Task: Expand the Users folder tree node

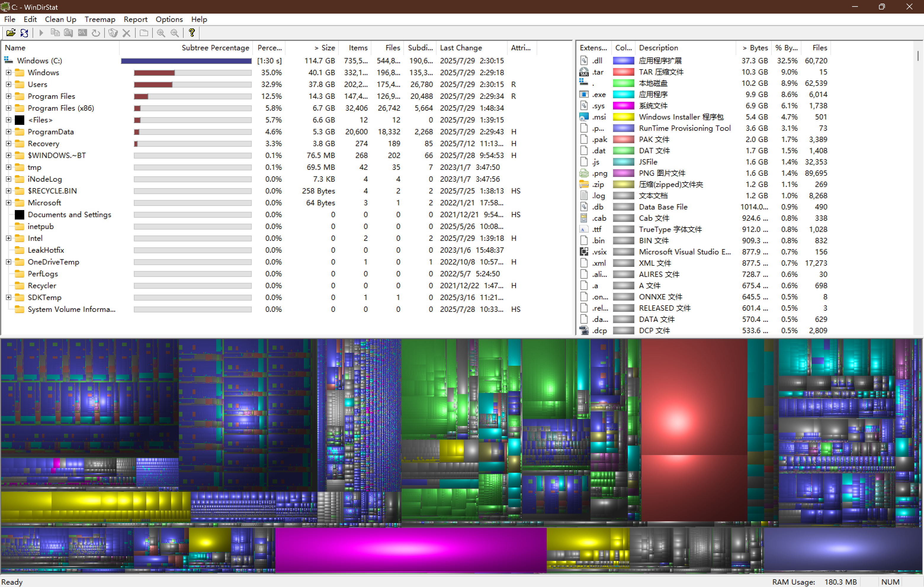Action: click(x=9, y=84)
